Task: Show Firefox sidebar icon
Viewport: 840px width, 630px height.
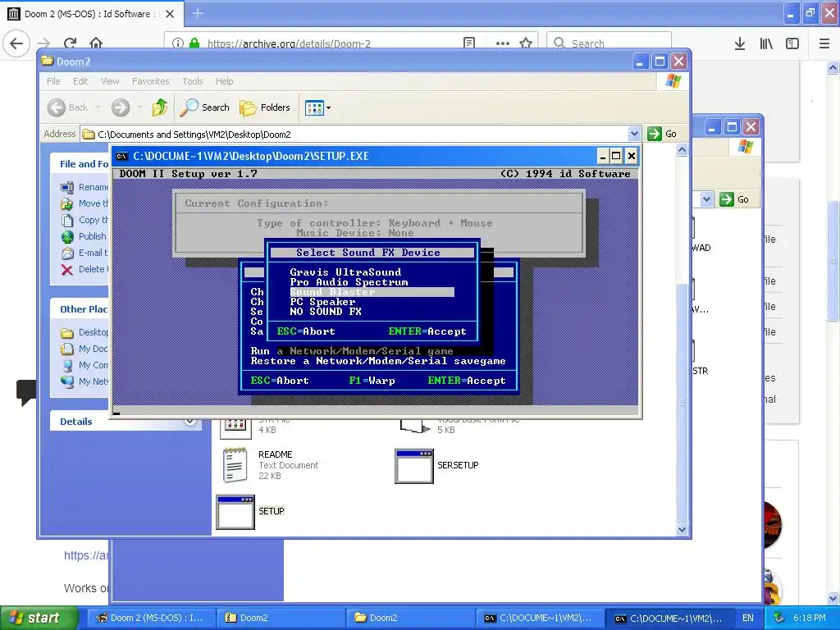Action: coord(792,43)
